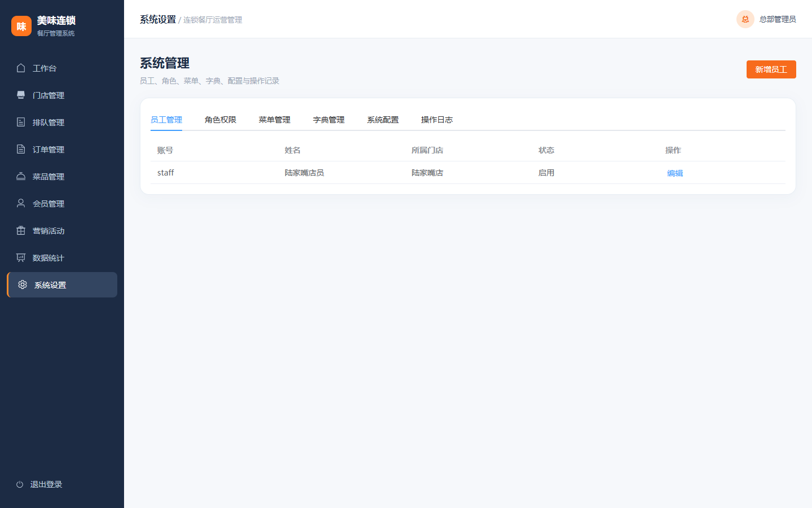
Task: Switch to the 菜单管理 tab
Action: click(x=275, y=120)
